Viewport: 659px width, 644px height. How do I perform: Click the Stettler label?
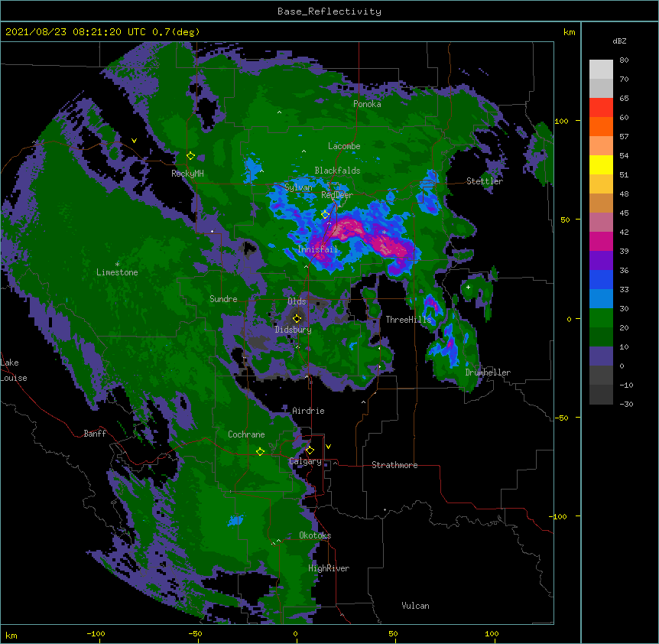coord(485,181)
